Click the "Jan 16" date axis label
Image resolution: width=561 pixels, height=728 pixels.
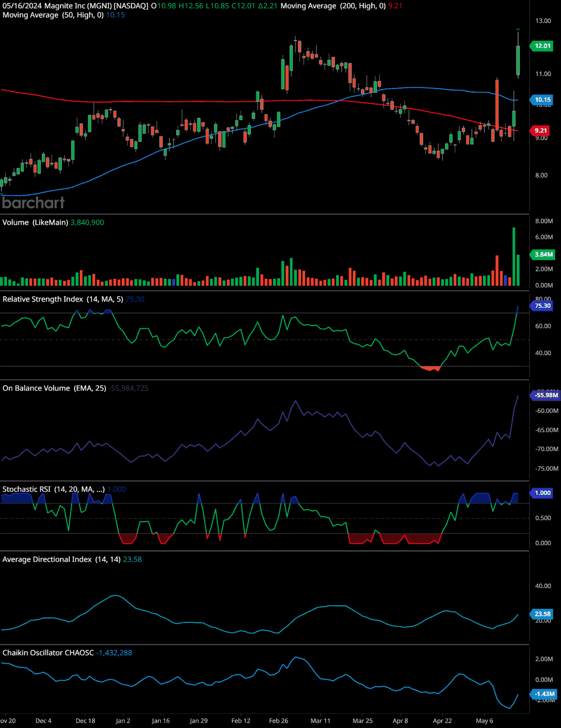point(161,721)
